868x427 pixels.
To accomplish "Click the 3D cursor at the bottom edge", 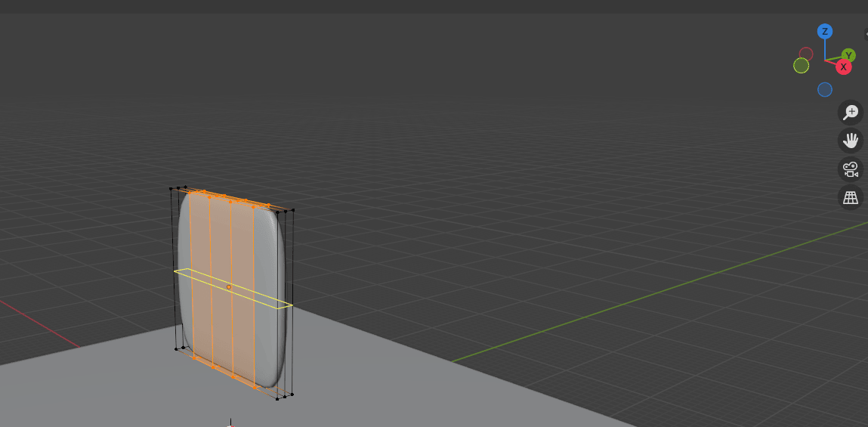I will 230,424.
